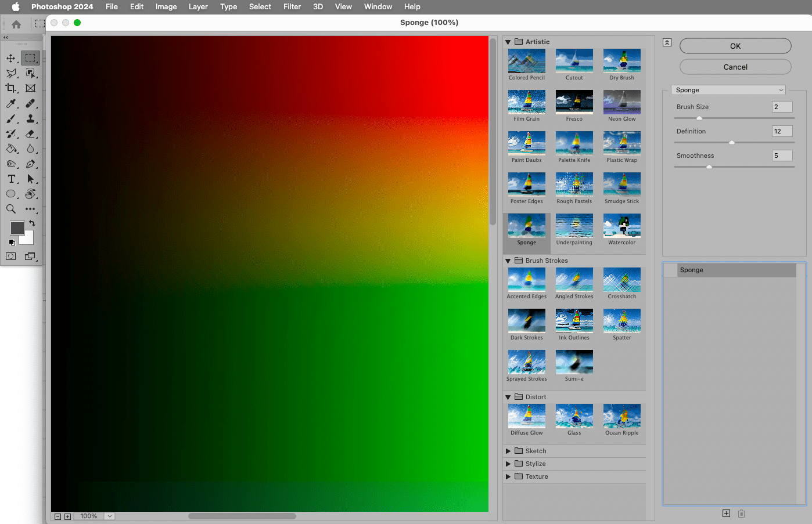The width and height of the screenshot is (812, 524).
Task: Select the Clone Stamp tool
Action: click(x=30, y=119)
